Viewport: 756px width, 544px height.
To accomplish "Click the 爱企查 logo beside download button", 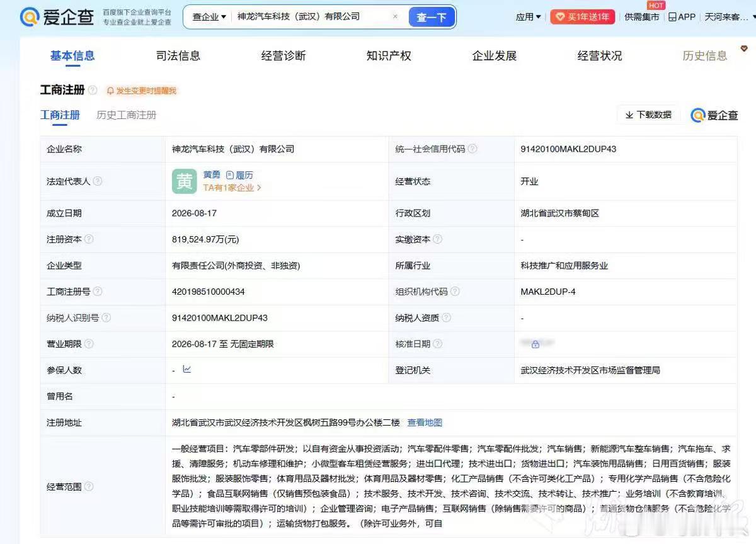I will click(x=714, y=115).
